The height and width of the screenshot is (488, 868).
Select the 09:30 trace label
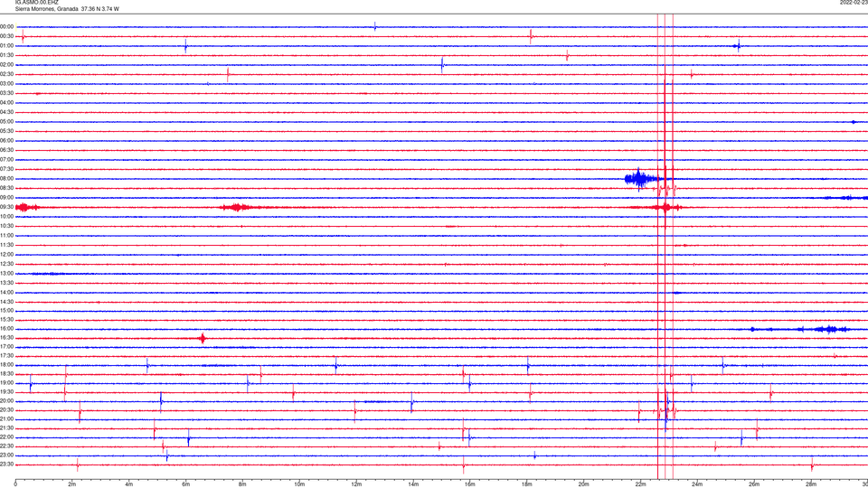6,207
